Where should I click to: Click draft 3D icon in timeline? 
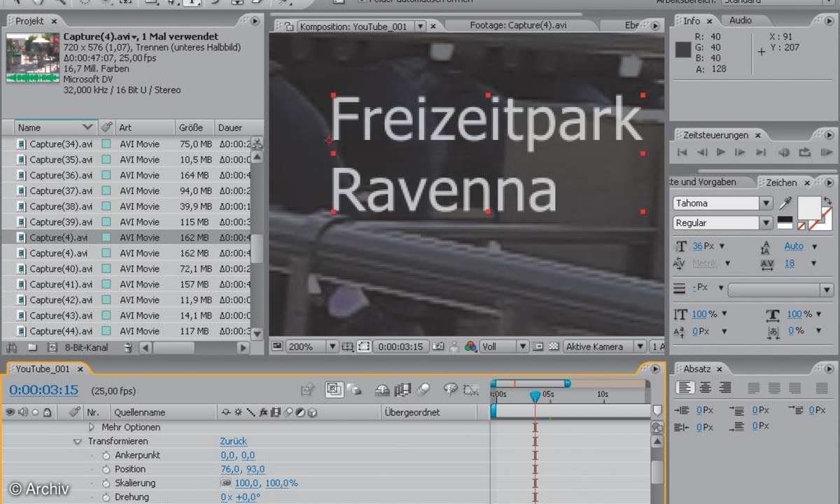(355, 390)
